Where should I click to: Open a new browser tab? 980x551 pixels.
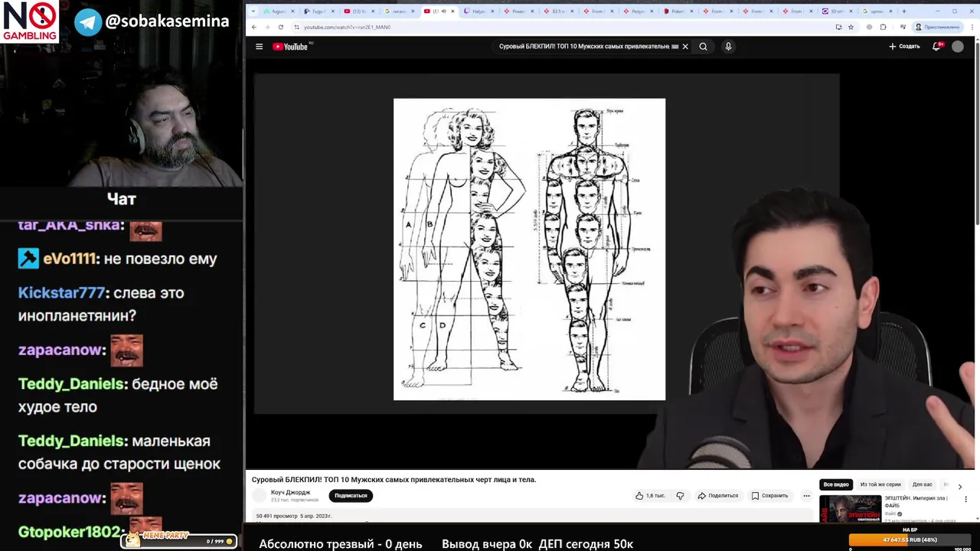tap(904, 11)
